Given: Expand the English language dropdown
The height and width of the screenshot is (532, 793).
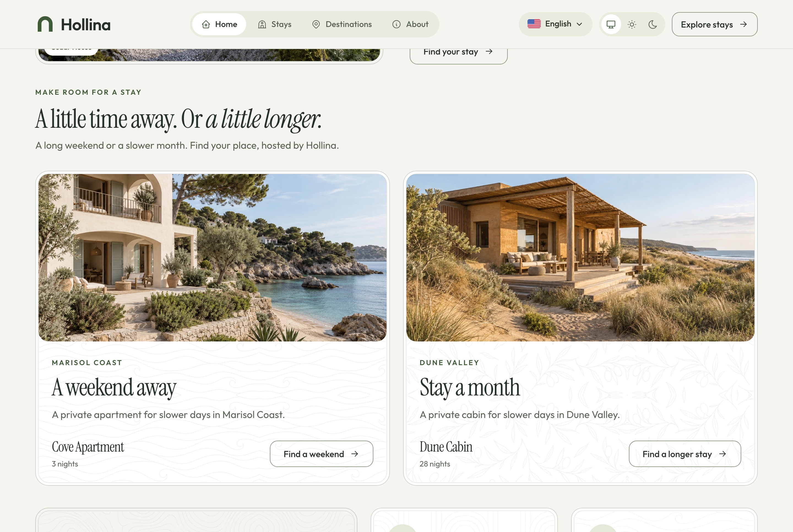Looking at the screenshot, I should (x=555, y=24).
